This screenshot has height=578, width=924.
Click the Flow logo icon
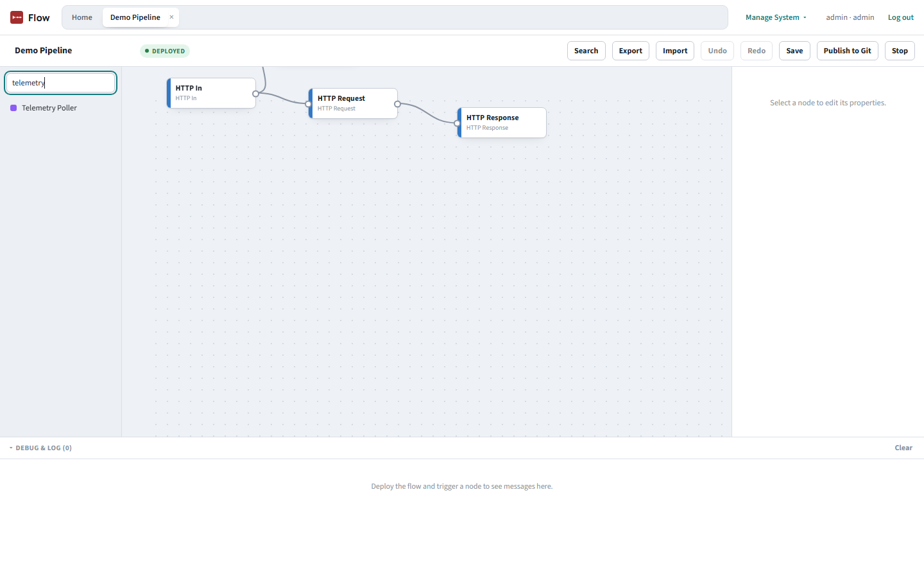[17, 17]
